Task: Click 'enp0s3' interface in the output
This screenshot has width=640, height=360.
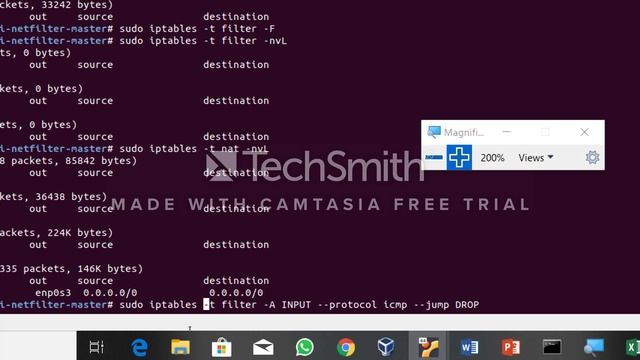Action: [53, 293]
